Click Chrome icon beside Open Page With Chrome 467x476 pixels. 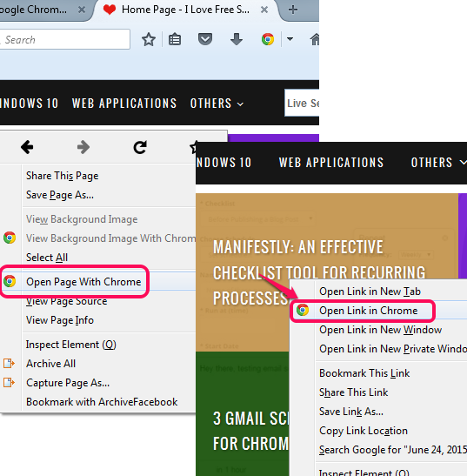pos(10,281)
